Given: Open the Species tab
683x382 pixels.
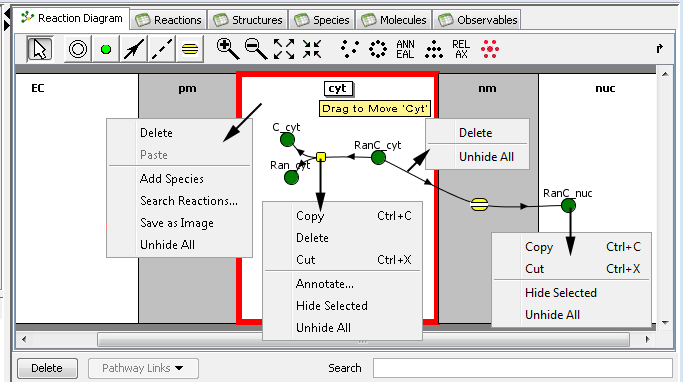Looking at the screenshot, I should [322, 20].
